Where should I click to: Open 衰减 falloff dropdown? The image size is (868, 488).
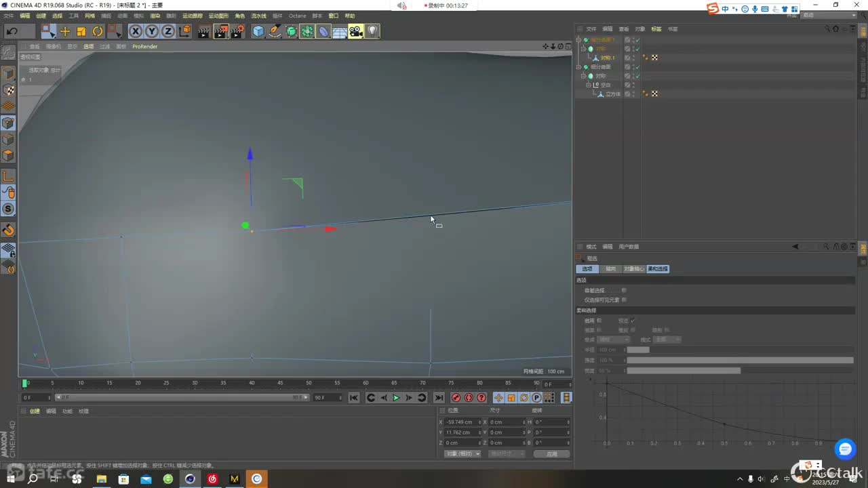(x=614, y=340)
